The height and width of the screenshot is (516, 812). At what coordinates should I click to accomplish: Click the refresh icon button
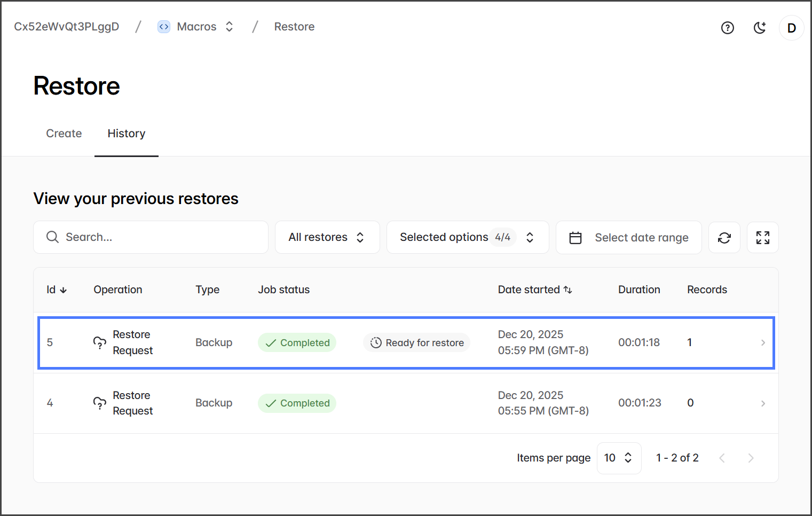point(724,238)
